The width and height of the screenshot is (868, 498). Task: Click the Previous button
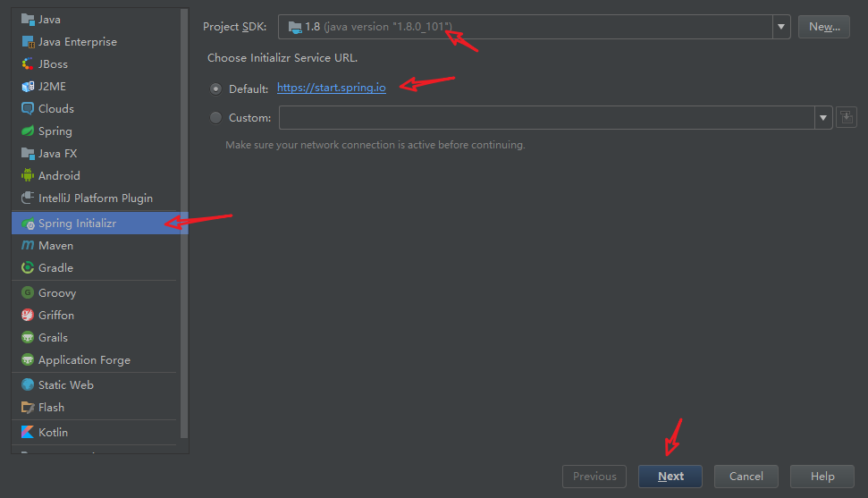tap(594, 477)
